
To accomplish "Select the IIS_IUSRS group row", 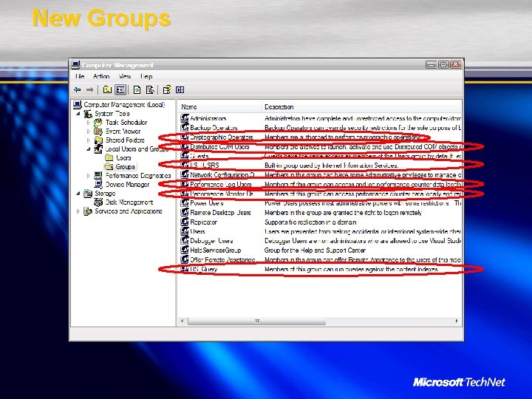I will [x=320, y=166].
